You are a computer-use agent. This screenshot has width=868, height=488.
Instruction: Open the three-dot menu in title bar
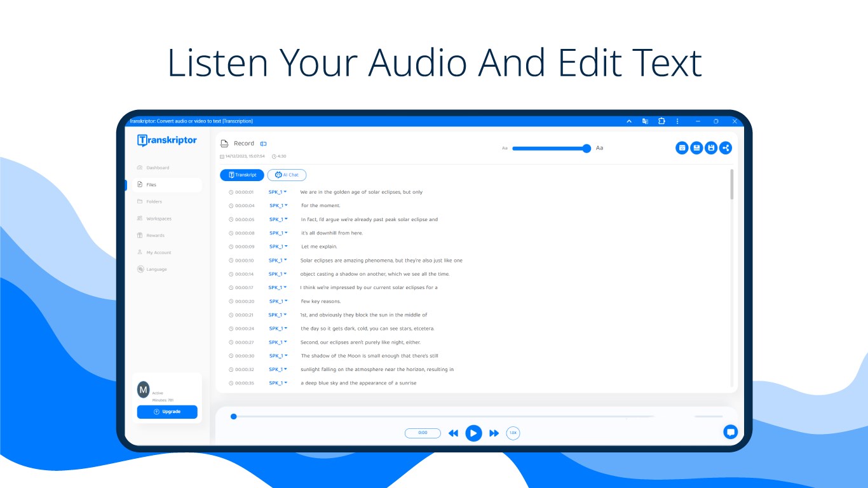point(677,121)
